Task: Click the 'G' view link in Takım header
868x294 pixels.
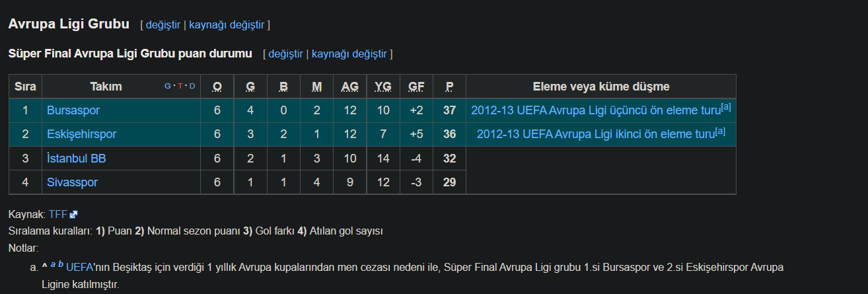Action: (167, 87)
